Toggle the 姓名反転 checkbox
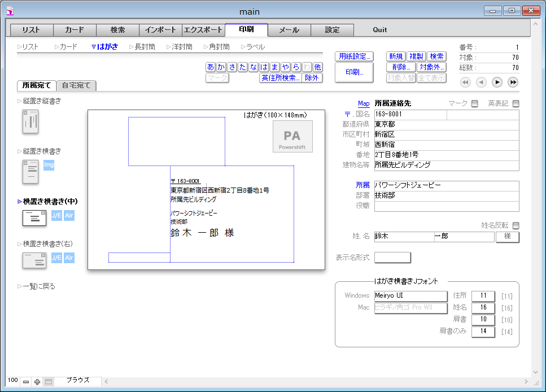 (515, 225)
